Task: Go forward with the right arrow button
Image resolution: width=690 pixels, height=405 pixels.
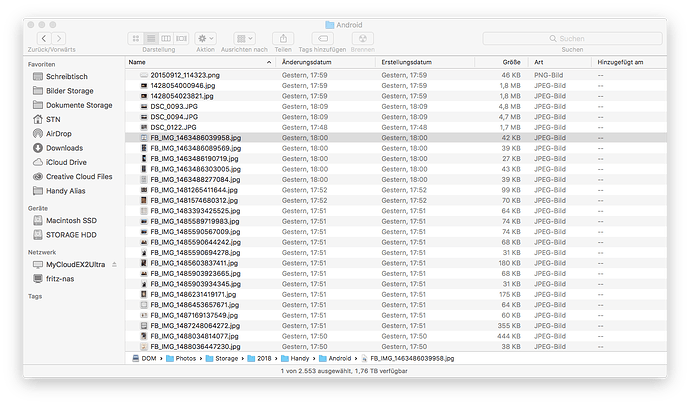Action: point(59,38)
